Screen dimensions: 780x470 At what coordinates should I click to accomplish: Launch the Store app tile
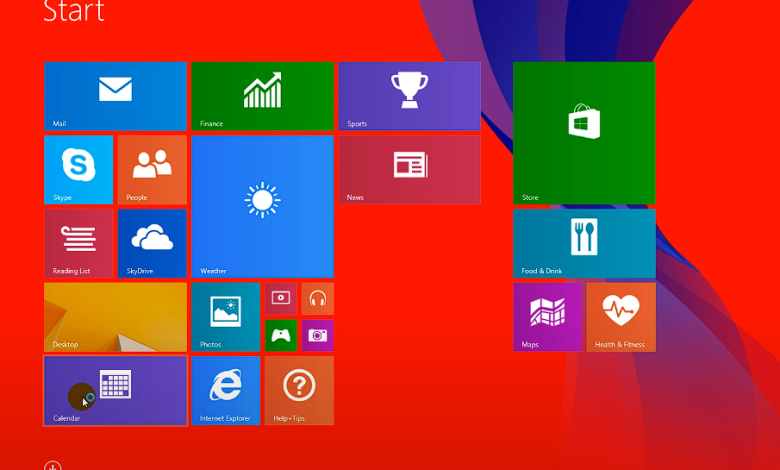584,133
